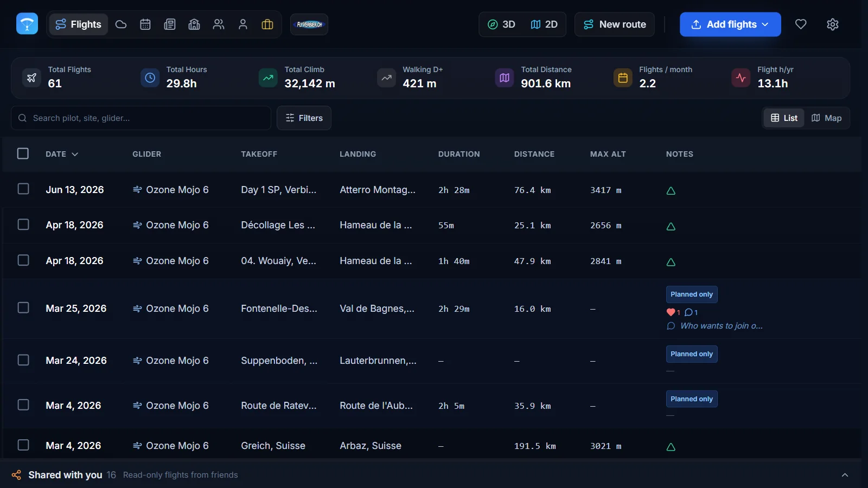
Task: Click the 191.5 km distance value
Action: pyautogui.click(x=535, y=446)
